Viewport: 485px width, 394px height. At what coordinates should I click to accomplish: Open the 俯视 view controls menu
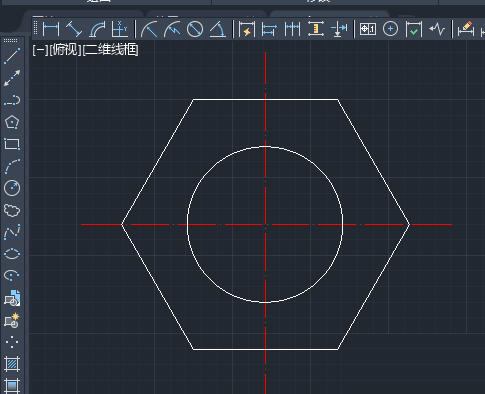(65, 50)
